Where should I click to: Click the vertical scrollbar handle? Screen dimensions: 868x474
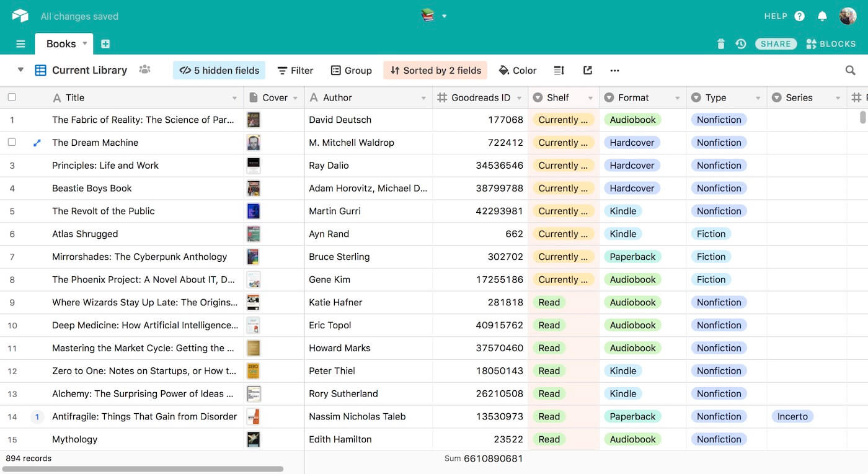pos(862,117)
